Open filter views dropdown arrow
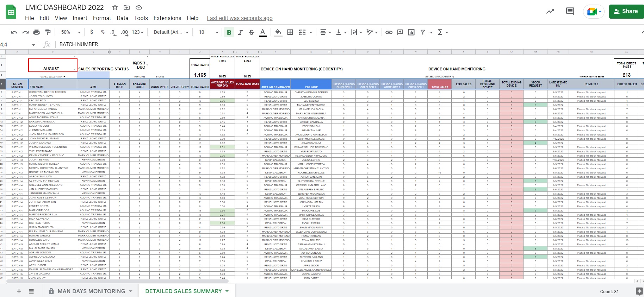This screenshot has height=297, width=644. pyautogui.click(x=431, y=32)
